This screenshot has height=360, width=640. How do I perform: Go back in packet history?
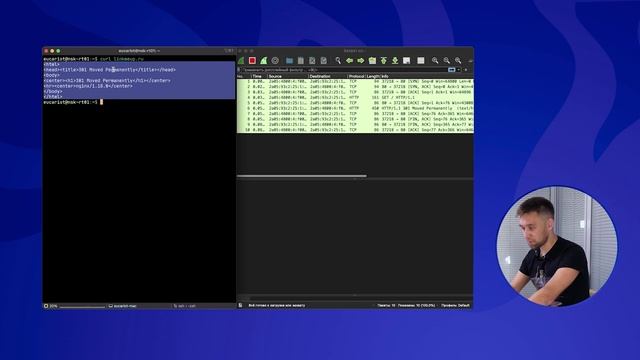(x=349, y=60)
